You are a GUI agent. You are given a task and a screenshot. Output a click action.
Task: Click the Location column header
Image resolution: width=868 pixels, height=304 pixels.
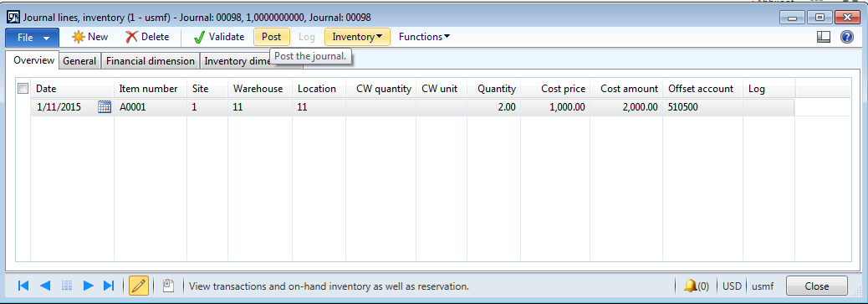tap(319, 89)
